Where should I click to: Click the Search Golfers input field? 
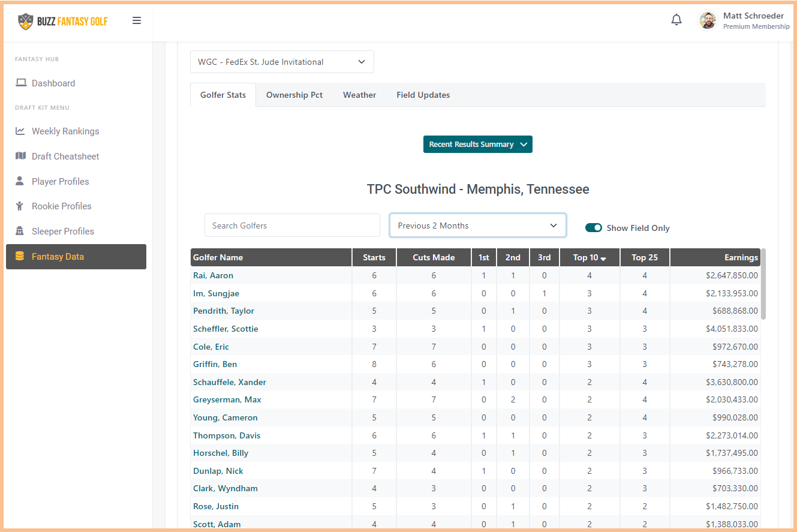click(x=292, y=226)
